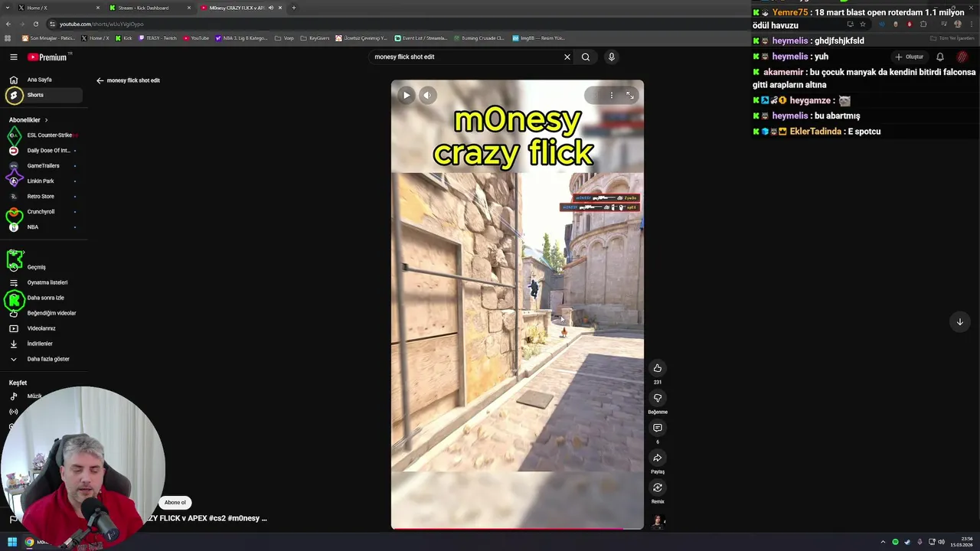Viewport: 980px width, 551px height.
Task: Go back from monesy flick shot edit
Action: click(100, 80)
